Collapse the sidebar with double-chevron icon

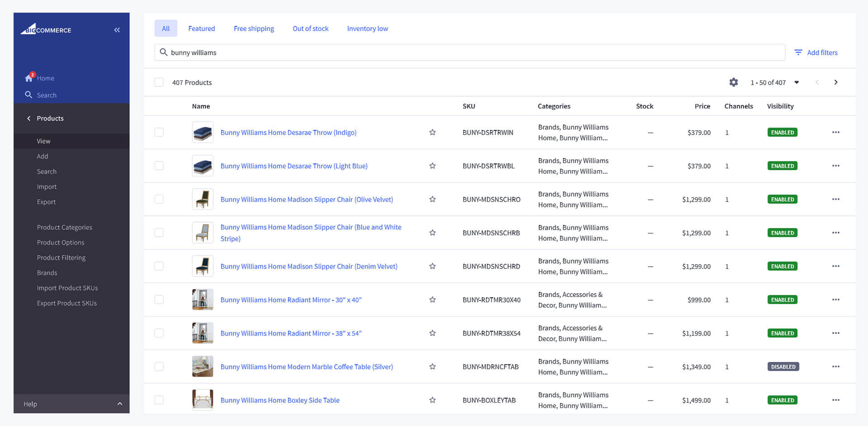[x=117, y=30]
